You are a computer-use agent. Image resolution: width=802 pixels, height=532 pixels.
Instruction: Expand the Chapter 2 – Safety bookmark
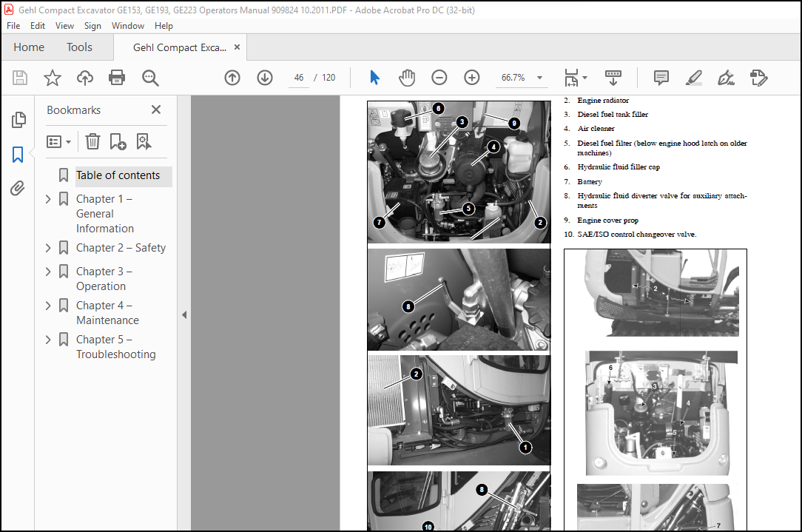pos(48,248)
